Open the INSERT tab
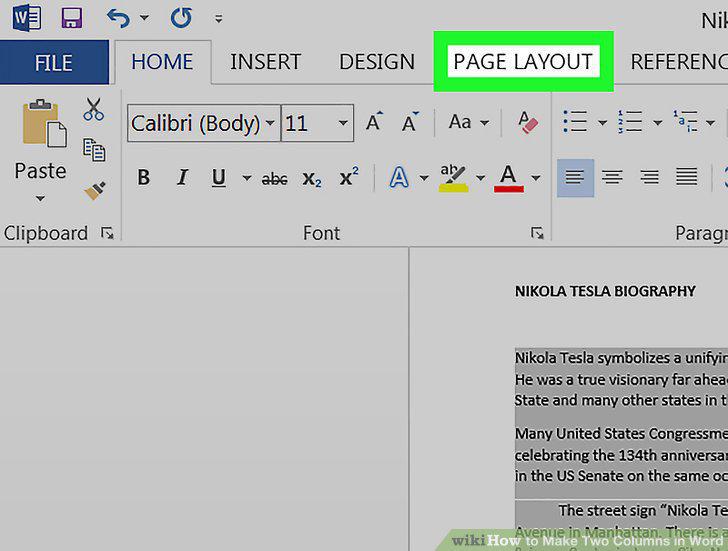Screen dimensions: 728x551 pyautogui.click(x=266, y=62)
